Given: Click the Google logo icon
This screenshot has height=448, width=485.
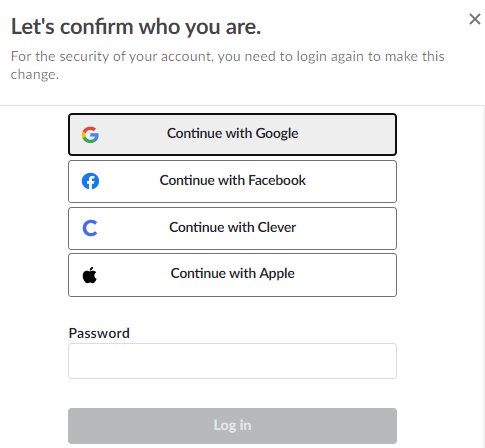Looking at the screenshot, I should click(x=90, y=135).
